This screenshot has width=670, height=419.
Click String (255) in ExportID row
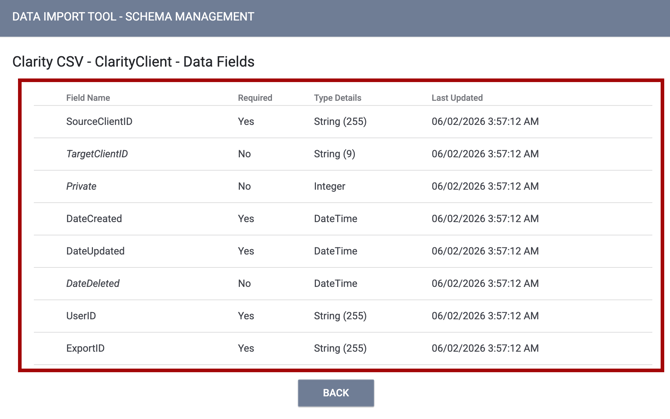(340, 349)
